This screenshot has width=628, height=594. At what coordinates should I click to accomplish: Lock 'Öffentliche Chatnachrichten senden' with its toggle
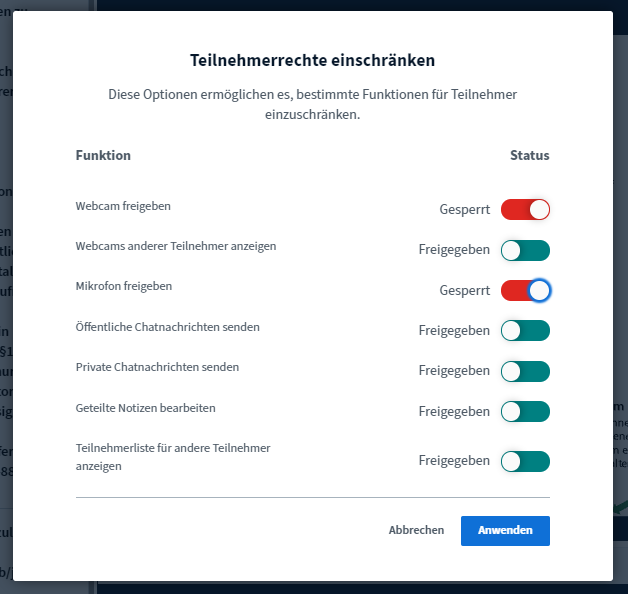(525, 331)
